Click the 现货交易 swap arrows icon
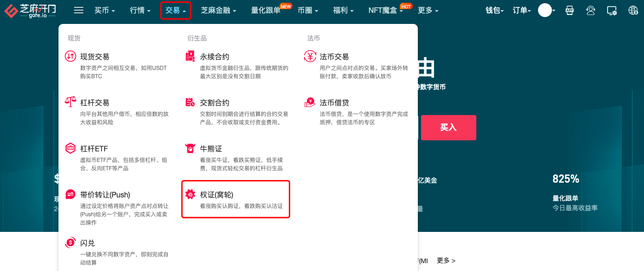This screenshot has height=271, width=644. pyautogui.click(x=70, y=57)
